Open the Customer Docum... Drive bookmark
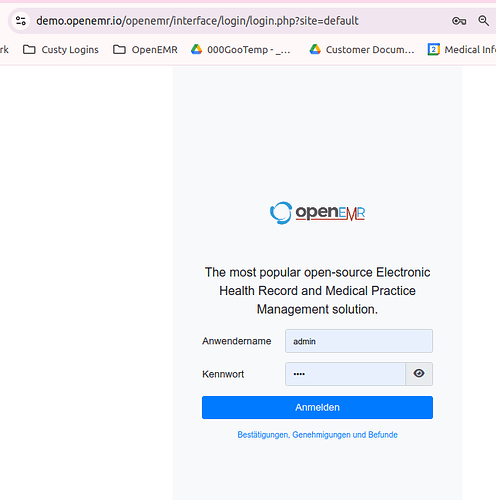This screenshot has width=496, height=500. (362, 50)
